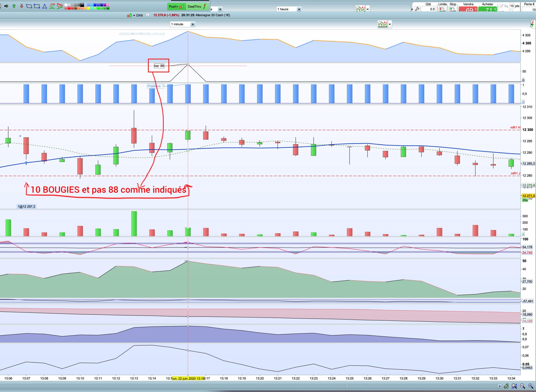Screen dimensions: 536x392
Task: Click the auto-scale zoom magnifier icon
Action: 514,386
